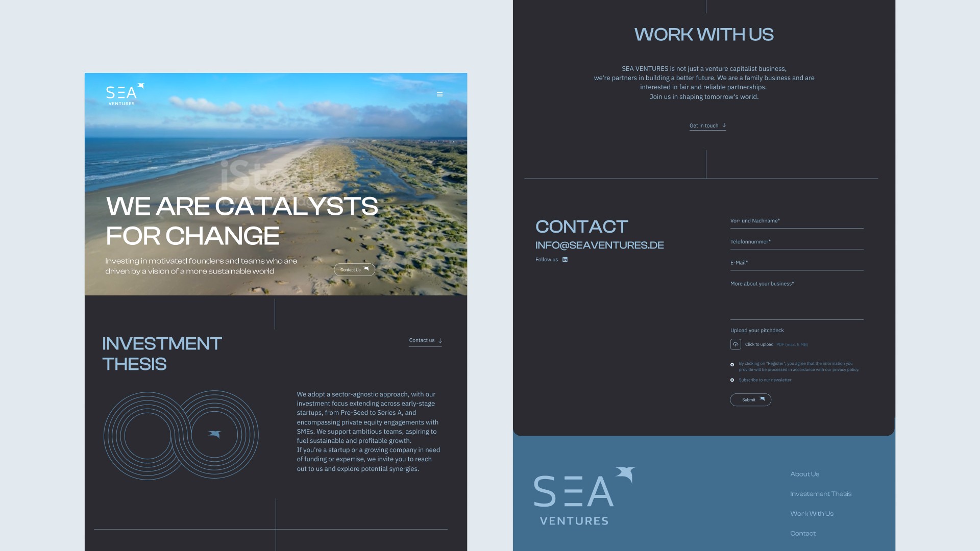Tick the privacy policy agreement radio

click(732, 365)
